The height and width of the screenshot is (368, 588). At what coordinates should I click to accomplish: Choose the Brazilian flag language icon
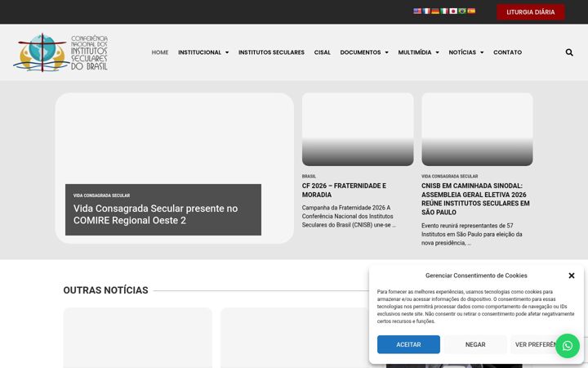pos(462,11)
